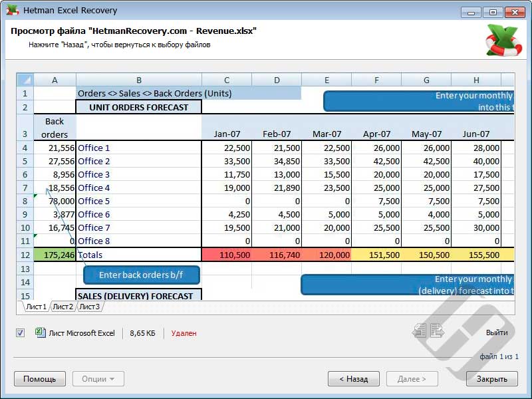Image resolution: width=532 pixels, height=399 pixels.
Task: Select row 4 header
Action: coord(25,148)
